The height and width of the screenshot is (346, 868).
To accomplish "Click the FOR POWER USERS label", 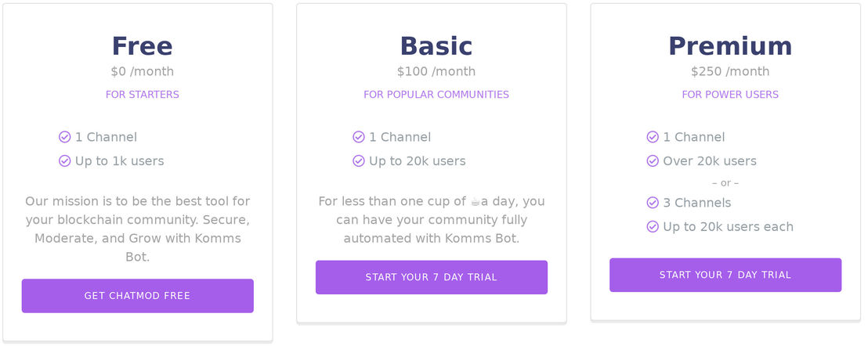I will [730, 95].
